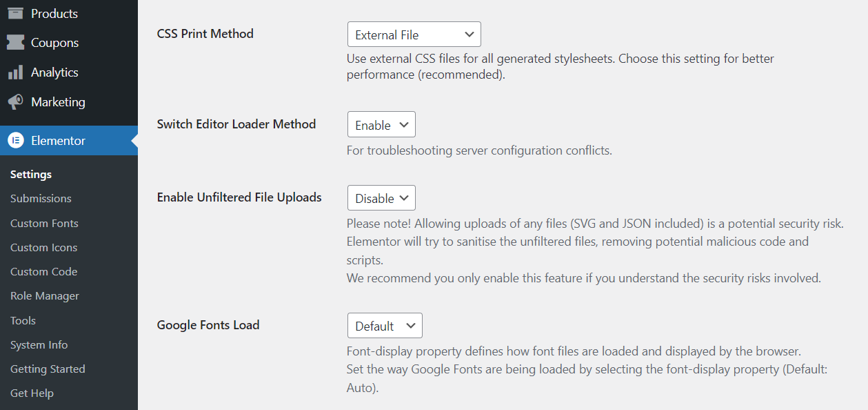Go to the Submissions submenu

(41, 199)
